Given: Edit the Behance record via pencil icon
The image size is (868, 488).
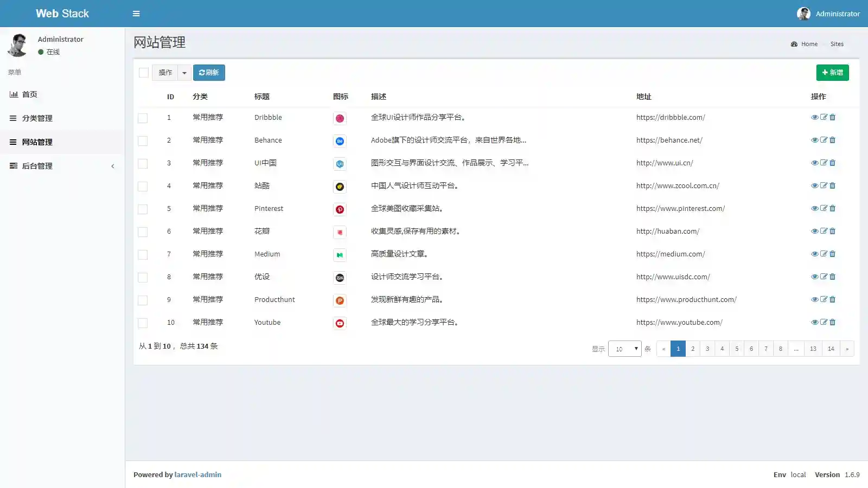Looking at the screenshot, I should (x=824, y=140).
